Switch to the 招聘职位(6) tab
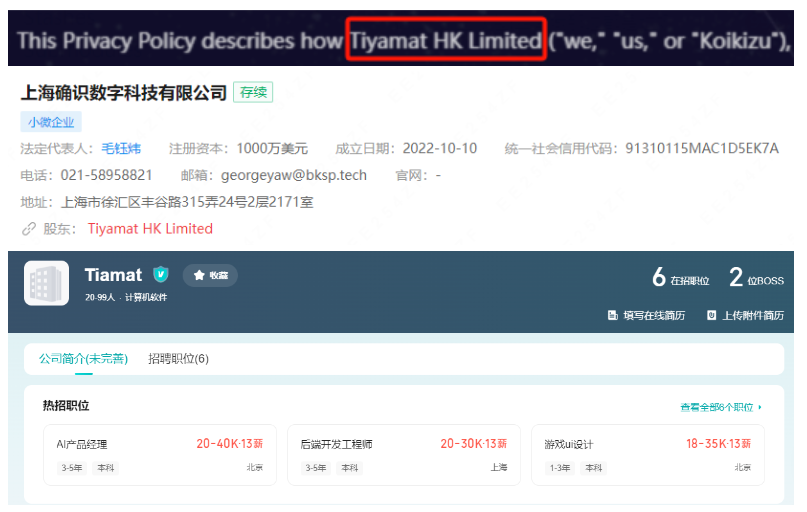This screenshot has height=512, width=807. pyautogui.click(x=179, y=359)
